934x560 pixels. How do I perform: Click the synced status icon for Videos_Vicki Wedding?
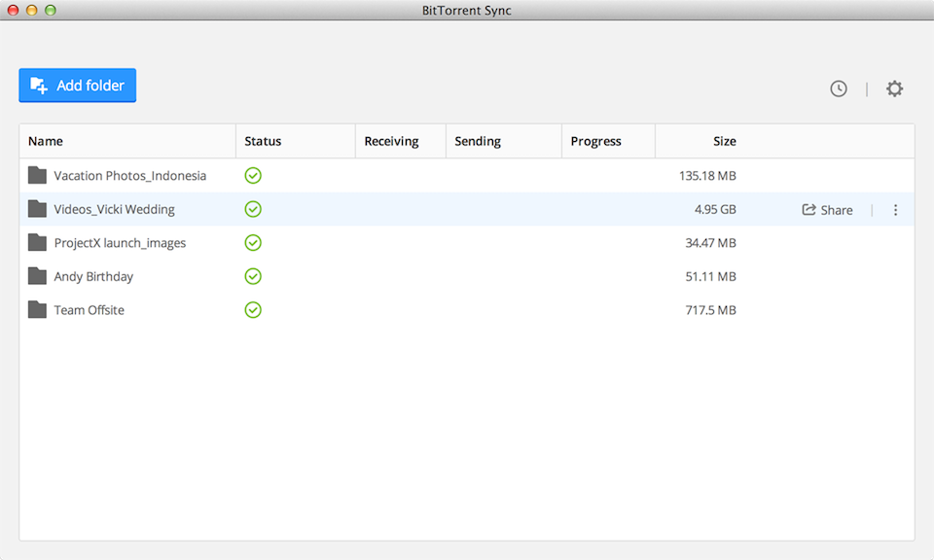click(x=253, y=209)
